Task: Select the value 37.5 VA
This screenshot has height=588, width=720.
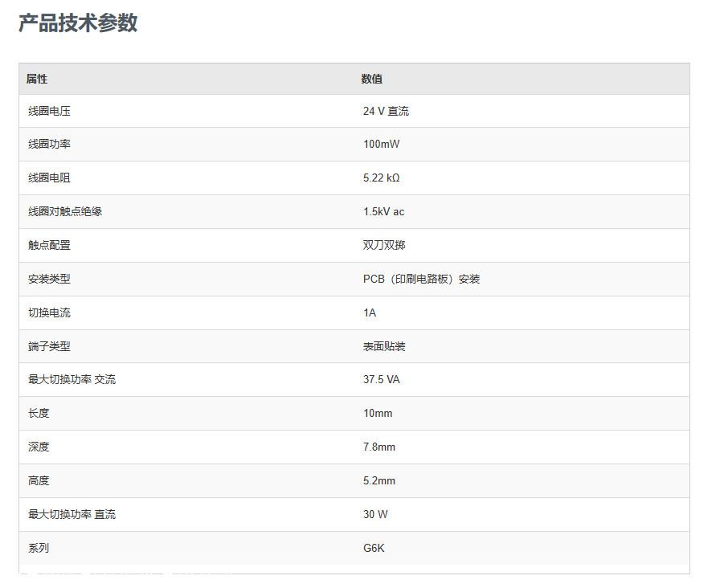Action: 381,380
